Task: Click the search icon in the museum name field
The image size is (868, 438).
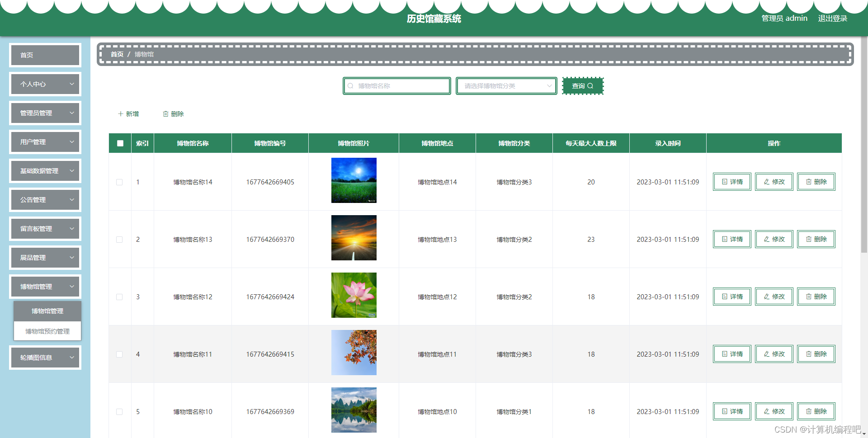Action: click(351, 85)
